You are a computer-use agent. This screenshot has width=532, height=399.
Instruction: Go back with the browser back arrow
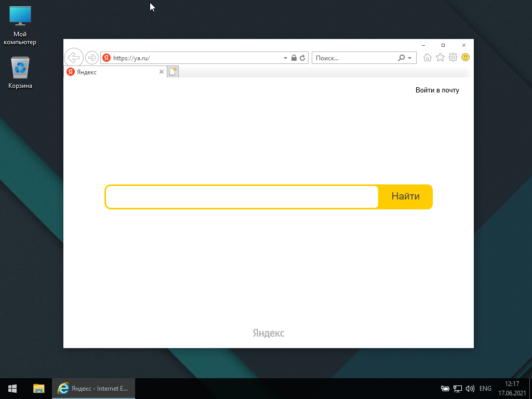pos(74,58)
